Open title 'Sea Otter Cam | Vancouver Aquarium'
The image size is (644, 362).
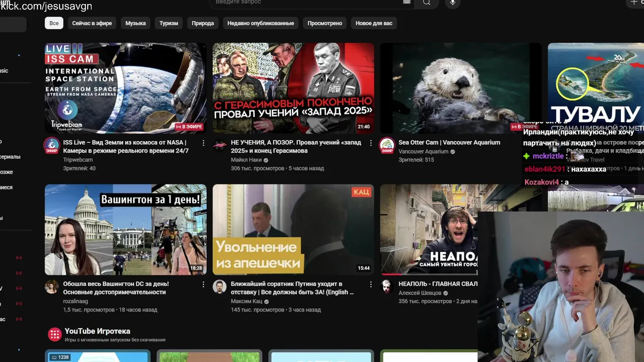pos(449,142)
